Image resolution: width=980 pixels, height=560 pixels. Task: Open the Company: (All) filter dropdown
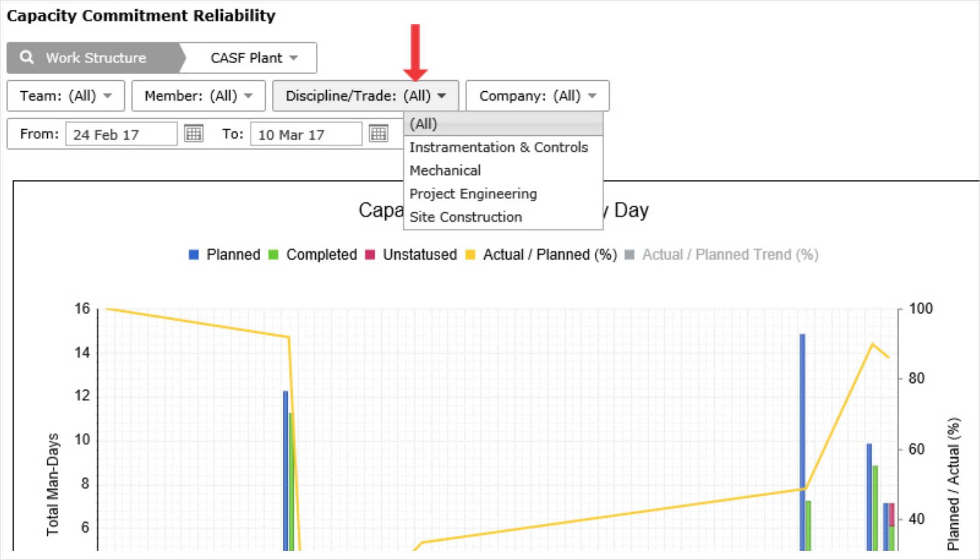[538, 96]
